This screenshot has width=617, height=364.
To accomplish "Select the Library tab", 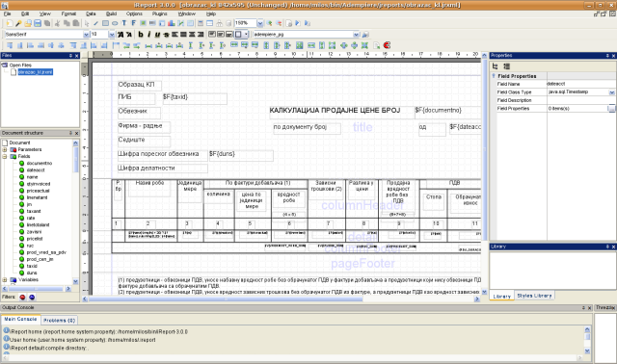I will (501, 296).
